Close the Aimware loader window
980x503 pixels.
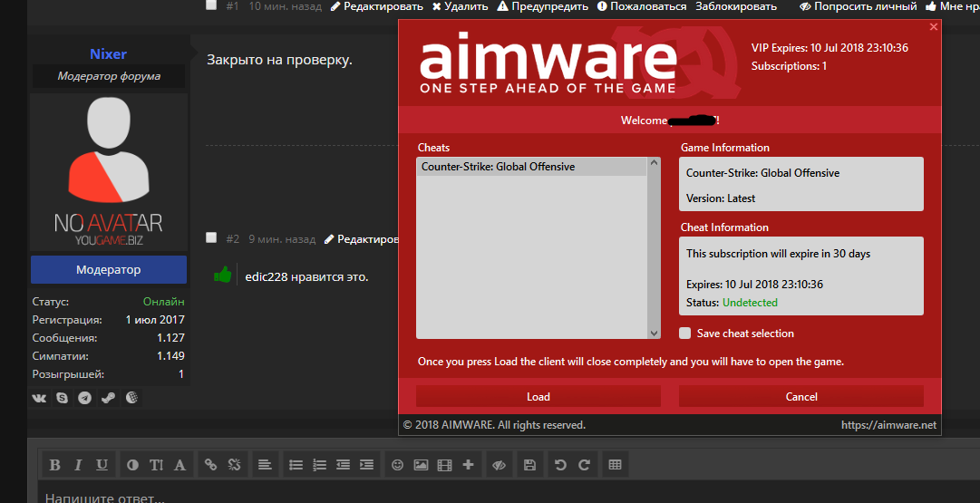934,27
